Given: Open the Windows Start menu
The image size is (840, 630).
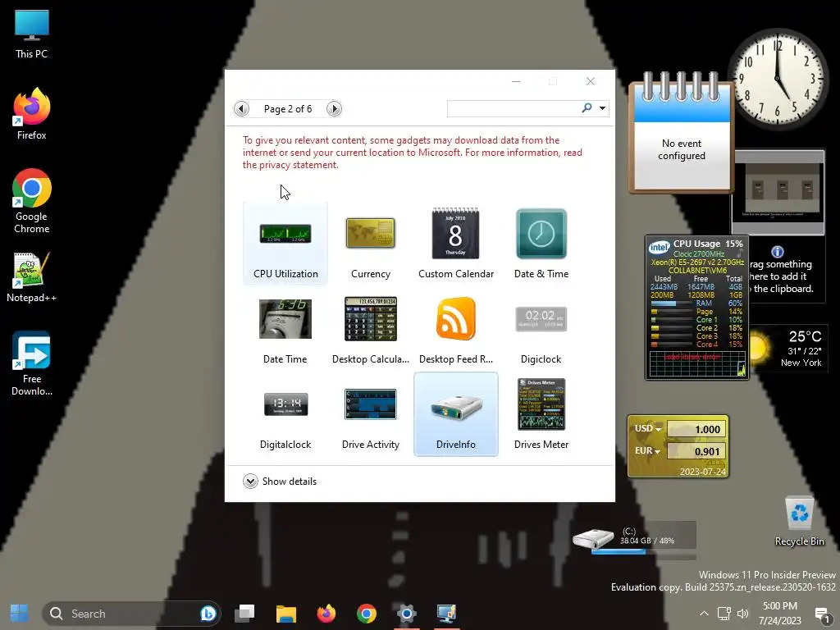Looking at the screenshot, I should pos(20,614).
